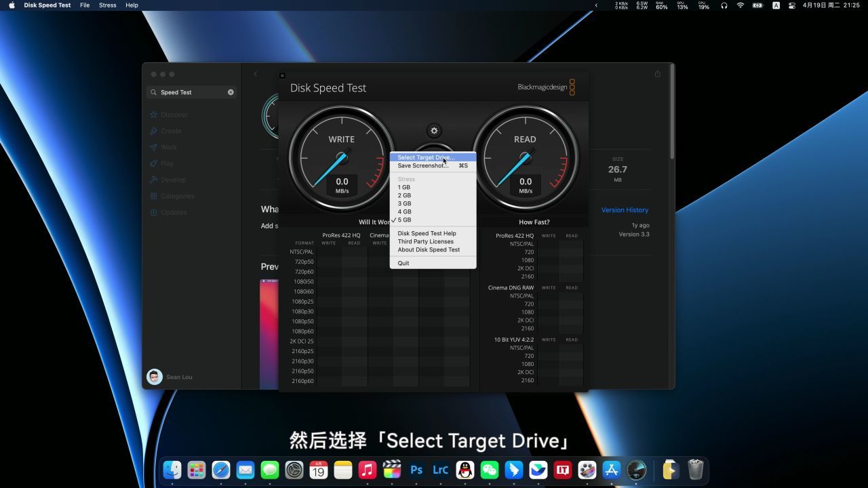The image size is (868, 488).
Task: Open WeChat from the dock
Action: click(x=490, y=470)
